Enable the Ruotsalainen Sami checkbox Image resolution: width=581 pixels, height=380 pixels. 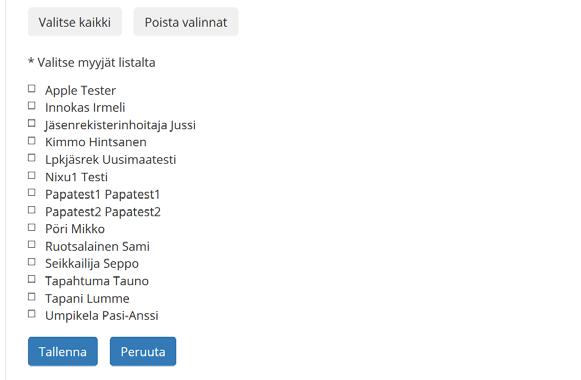tap(32, 244)
